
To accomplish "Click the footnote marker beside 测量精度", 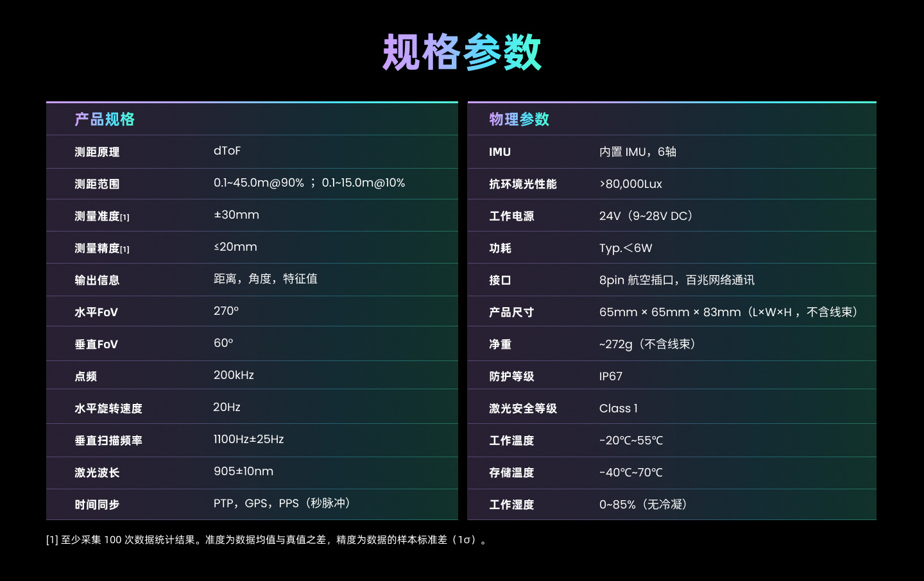I will coord(124,249).
